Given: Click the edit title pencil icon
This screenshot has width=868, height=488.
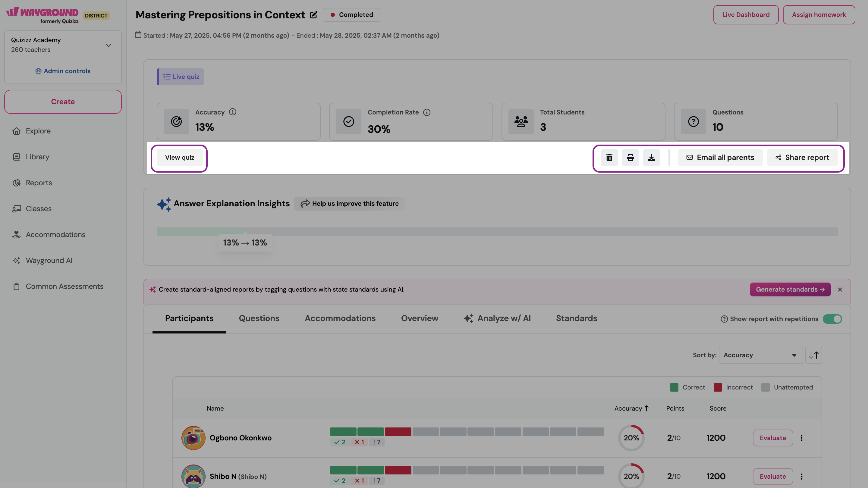Looking at the screenshot, I should (x=313, y=15).
